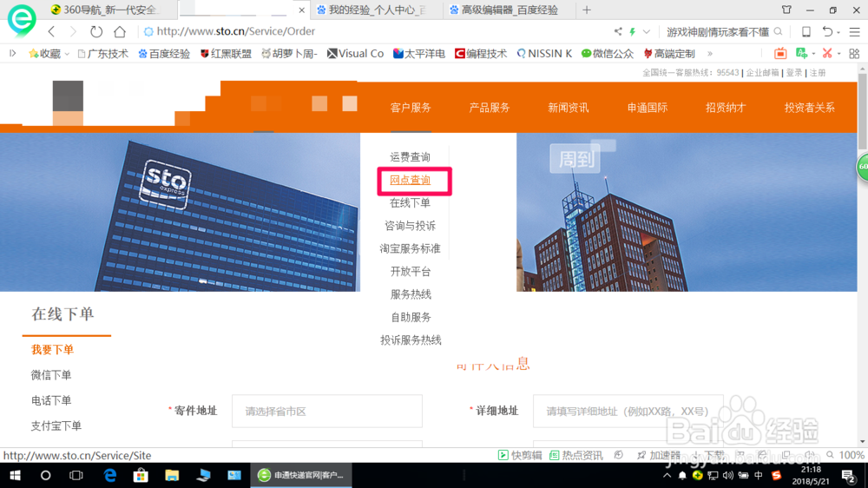Open the 广东技术 bookmark
This screenshot has width=868, height=488.
103,54
